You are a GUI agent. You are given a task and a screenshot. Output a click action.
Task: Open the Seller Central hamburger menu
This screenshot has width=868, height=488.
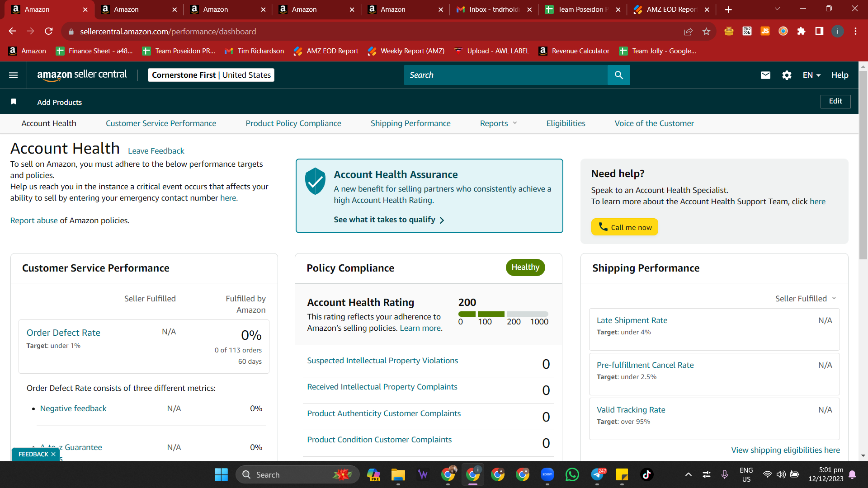click(14, 75)
